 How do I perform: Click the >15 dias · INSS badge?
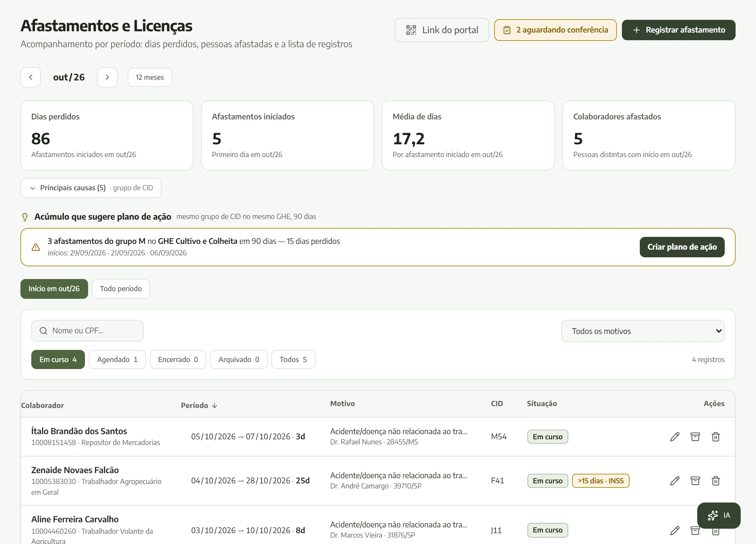pyautogui.click(x=601, y=481)
